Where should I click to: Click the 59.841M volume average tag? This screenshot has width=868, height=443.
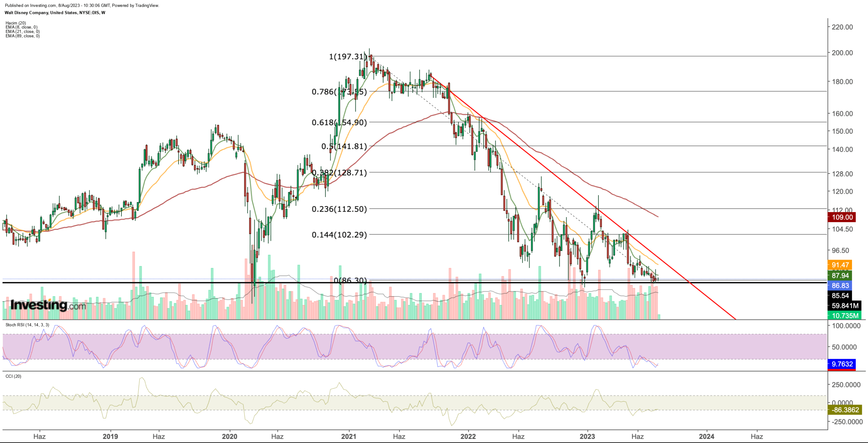click(844, 306)
